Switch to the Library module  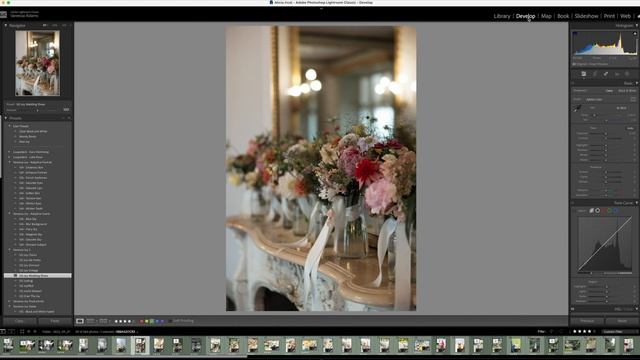click(502, 16)
